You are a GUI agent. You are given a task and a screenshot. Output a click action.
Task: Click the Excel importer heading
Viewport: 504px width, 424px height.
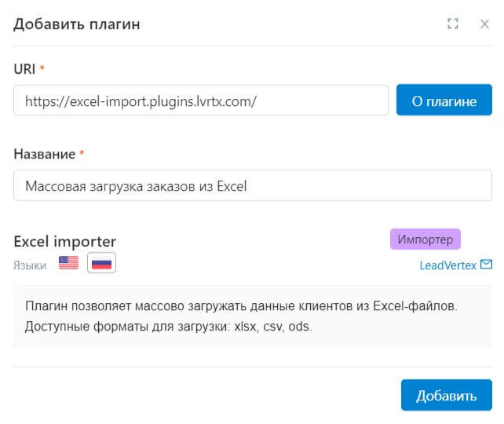point(64,241)
